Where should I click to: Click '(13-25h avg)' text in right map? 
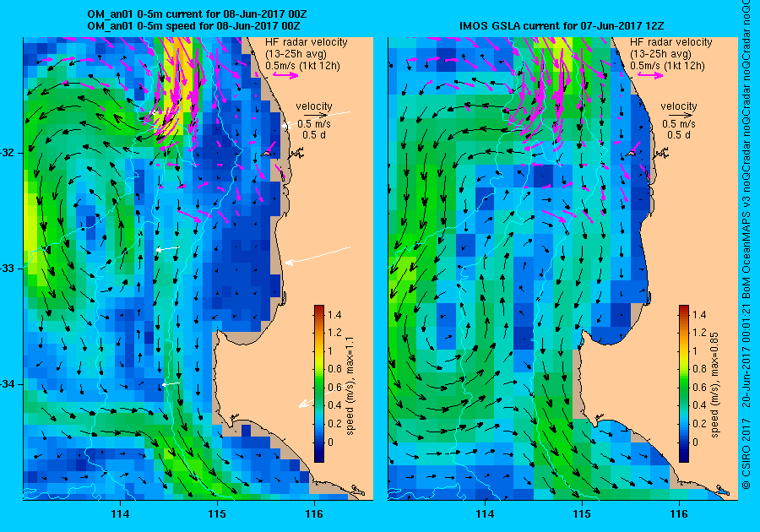click(x=660, y=54)
